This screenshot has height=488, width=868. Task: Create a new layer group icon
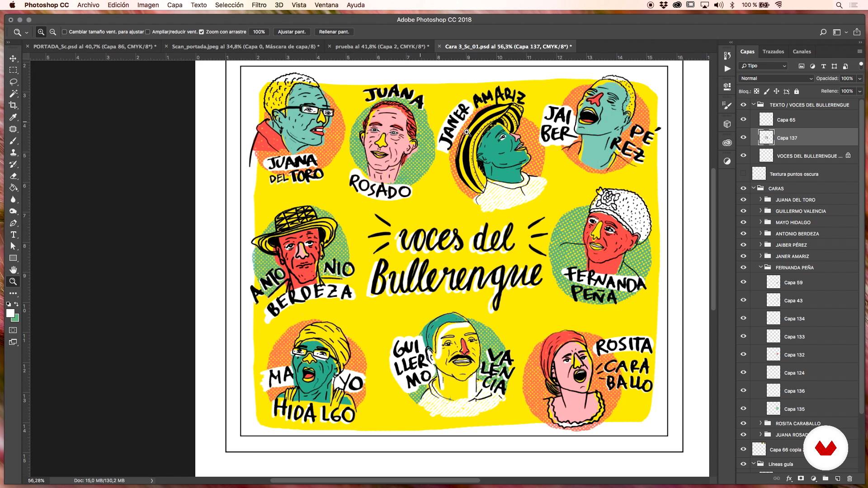click(x=826, y=479)
